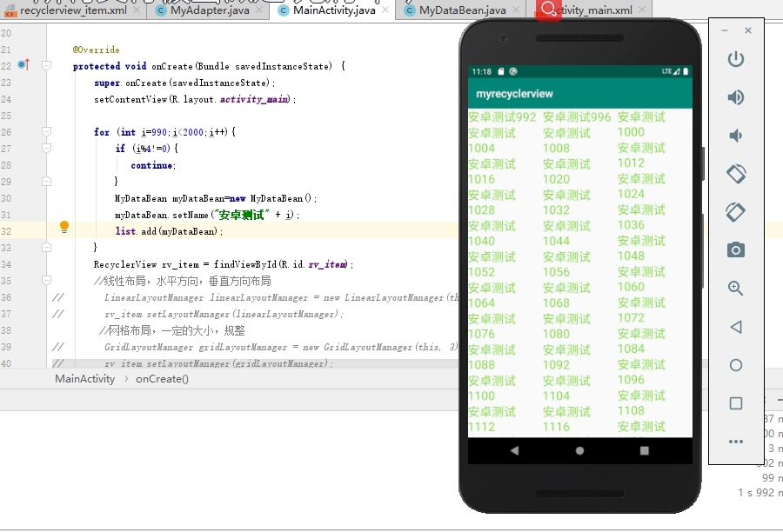
Task: Click the intention lightbulb on line 32
Action: coord(64,227)
